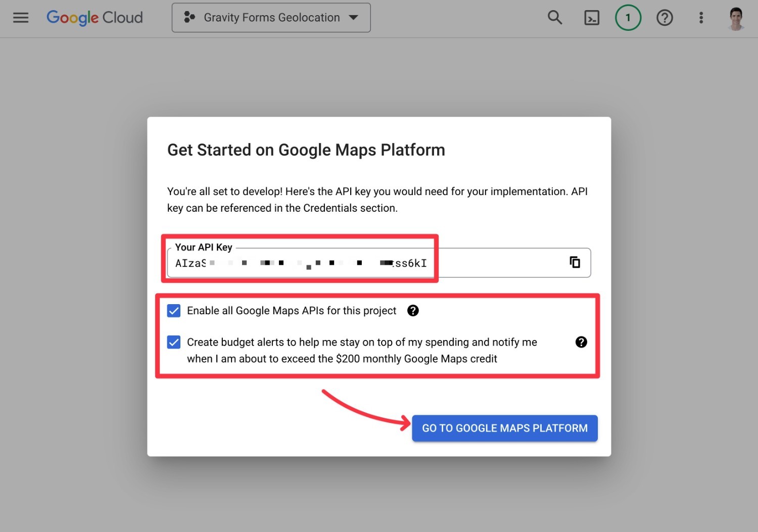Click the budget alerts help tooltip icon
758x532 pixels.
tap(581, 342)
